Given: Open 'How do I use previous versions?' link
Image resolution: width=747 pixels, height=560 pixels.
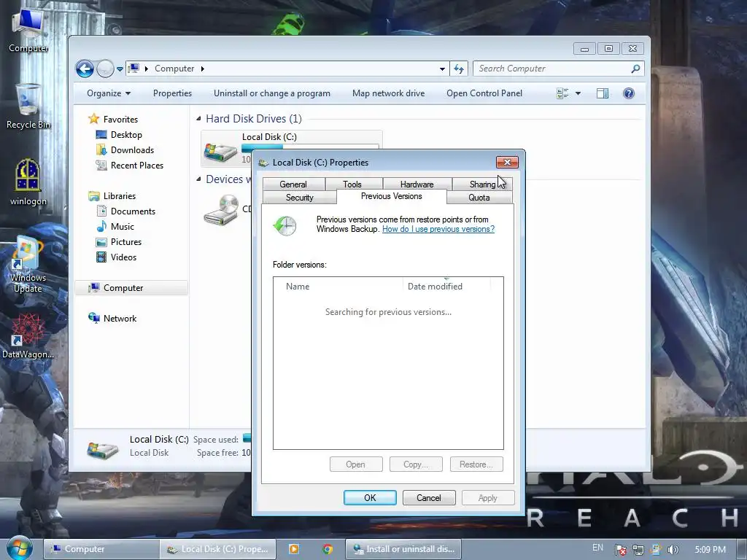Looking at the screenshot, I should coord(438,229).
